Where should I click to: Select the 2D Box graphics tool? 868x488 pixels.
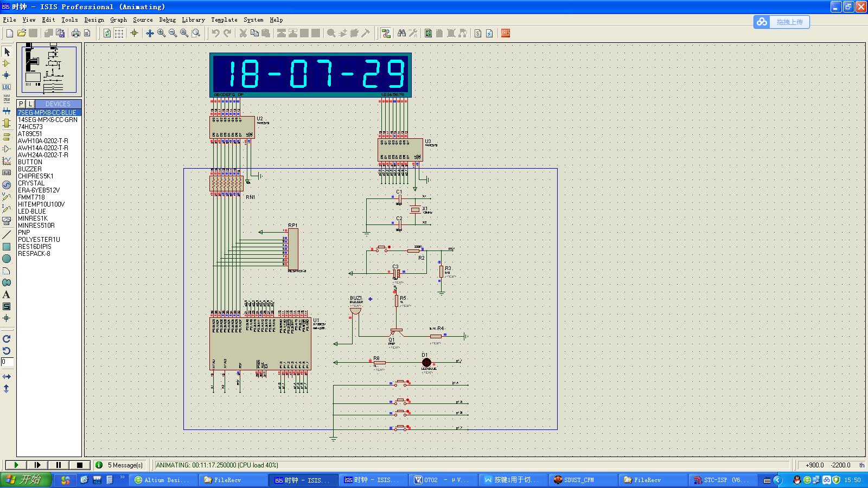pyautogui.click(x=7, y=247)
